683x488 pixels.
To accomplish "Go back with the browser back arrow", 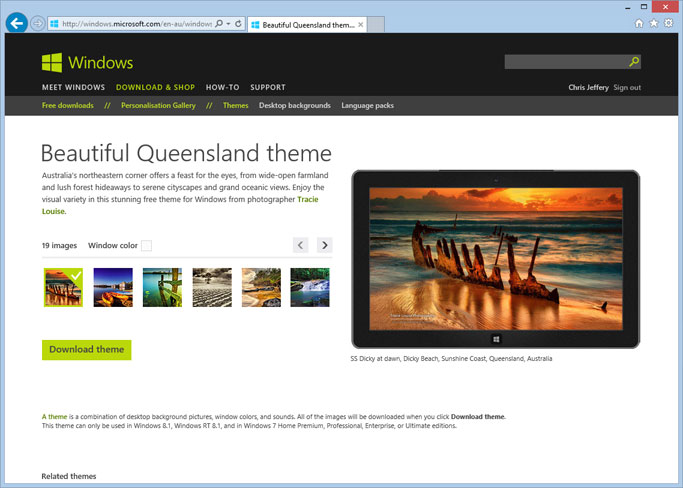I will 17,23.
